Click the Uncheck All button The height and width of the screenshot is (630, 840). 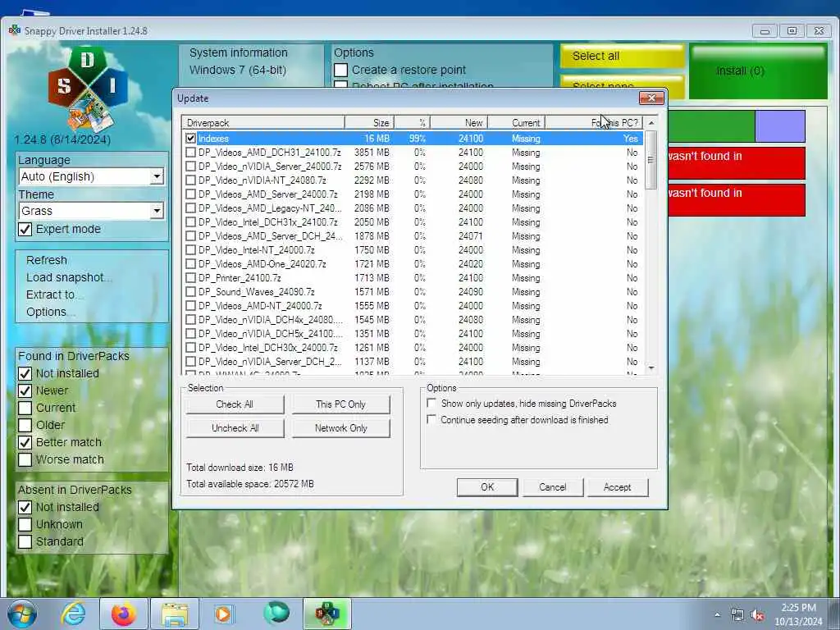pyautogui.click(x=235, y=428)
